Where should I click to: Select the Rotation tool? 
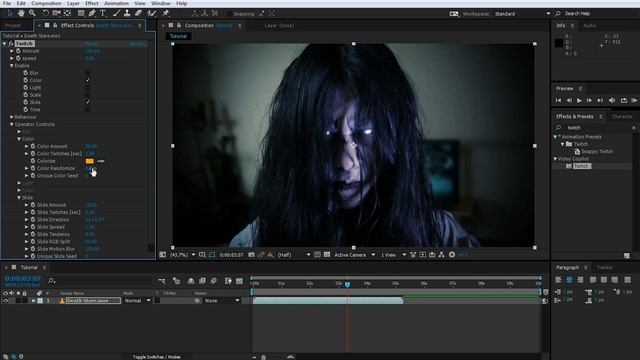pos(45,13)
